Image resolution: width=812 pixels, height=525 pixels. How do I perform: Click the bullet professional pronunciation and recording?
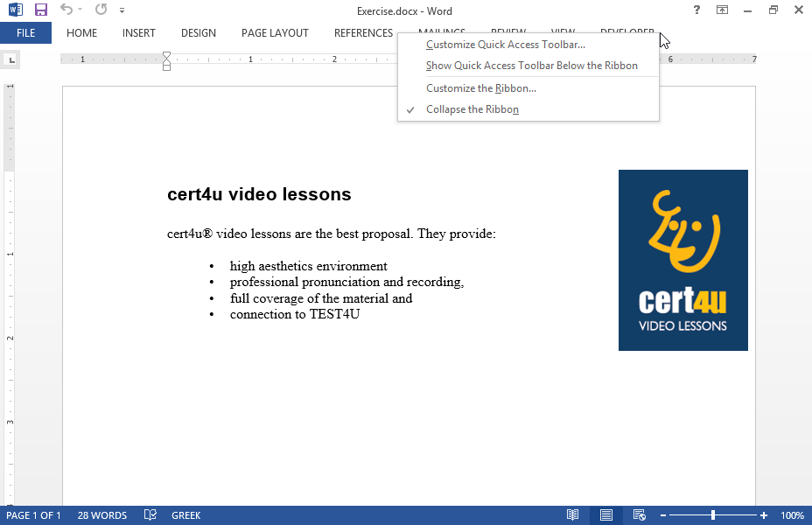tap(346, 282)
